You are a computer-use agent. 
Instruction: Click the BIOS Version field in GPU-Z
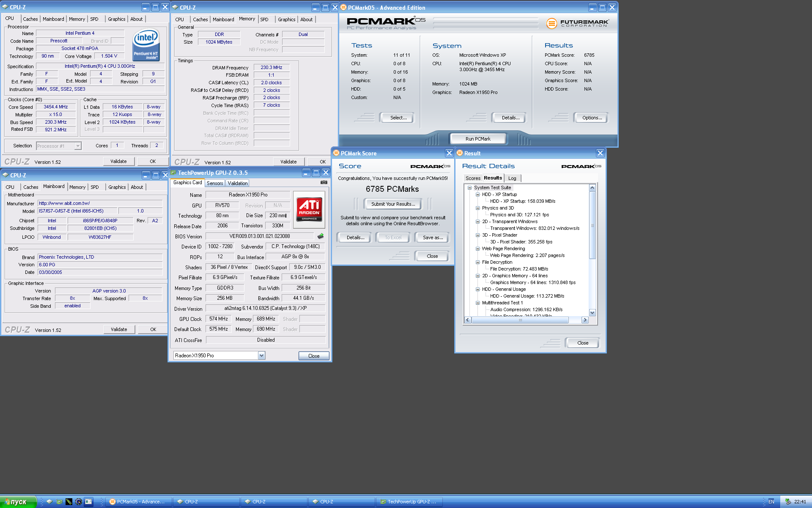click(x=259, y=236)
